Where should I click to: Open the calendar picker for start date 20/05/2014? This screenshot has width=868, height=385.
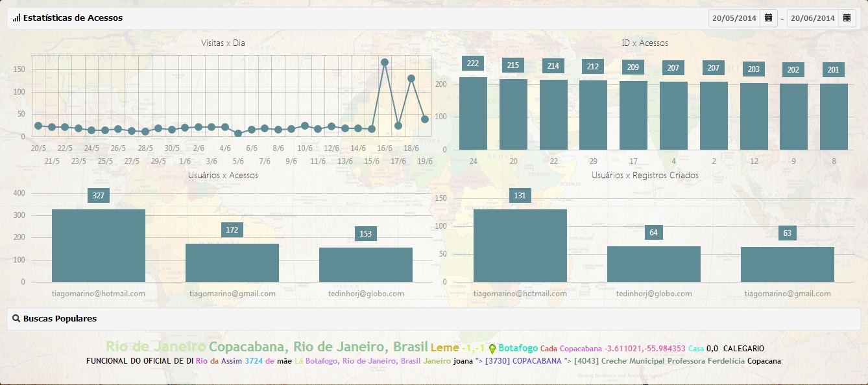pyautogui.click(x=768, y=18)
